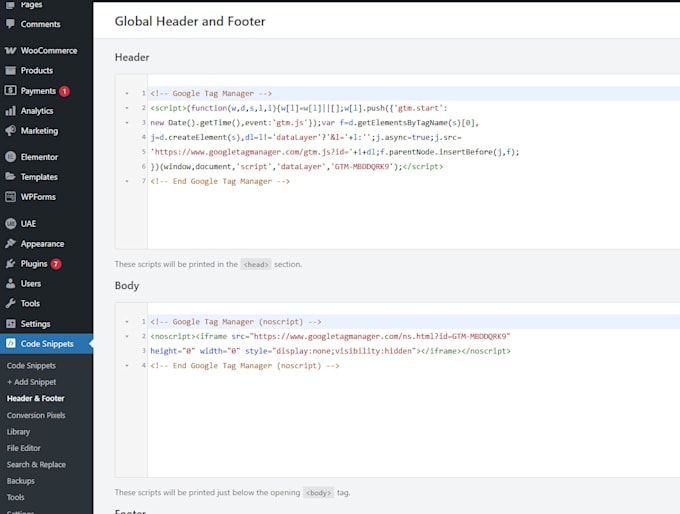Click the WPForms icon

[10, 197]
